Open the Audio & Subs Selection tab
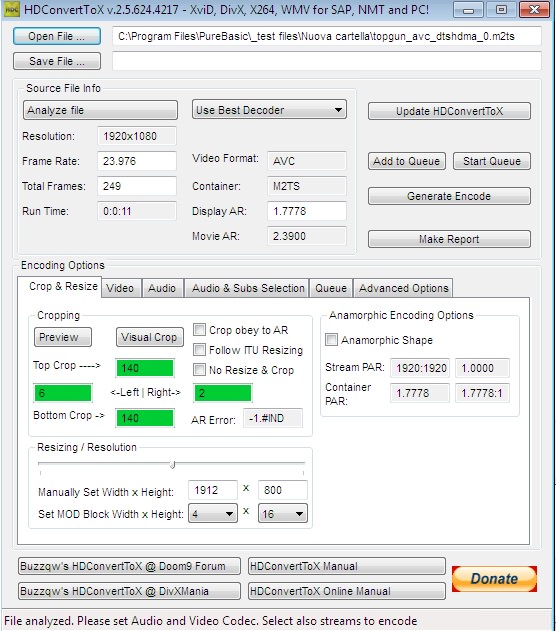Viewport: 556px width, 631px height. tap(248, 288)
